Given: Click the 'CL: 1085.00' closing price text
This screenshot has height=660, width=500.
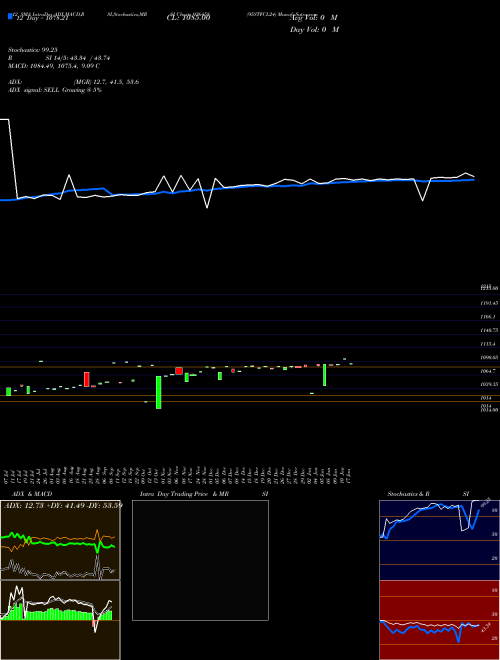Looking at the screenshot, I should 189,18.
